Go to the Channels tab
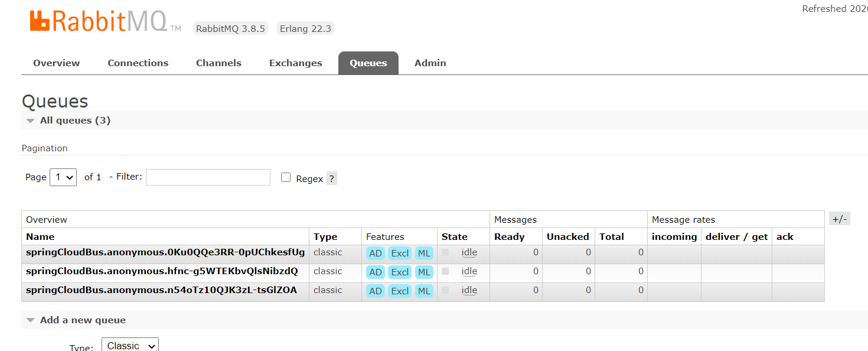Viewport: 868px width, 351px height. click(218, 63)
